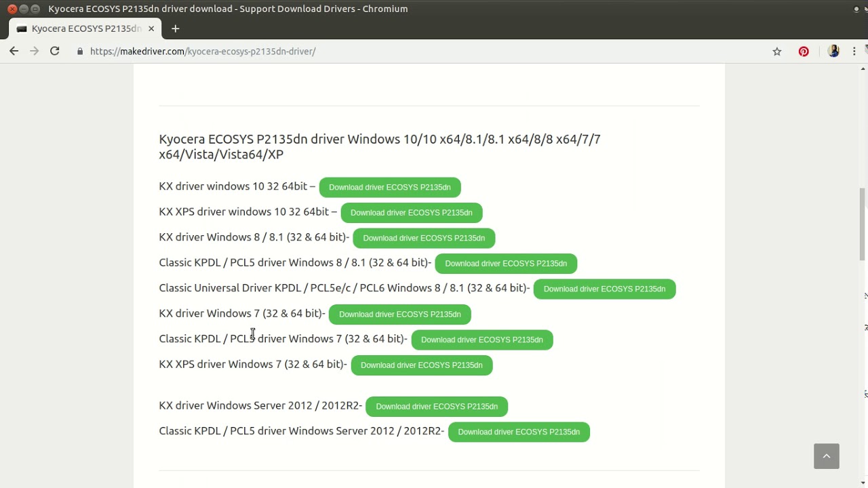Click the text 'KX XPS driver windows 10 32 64bit'
868x488 pixels.
click(244, 211)
